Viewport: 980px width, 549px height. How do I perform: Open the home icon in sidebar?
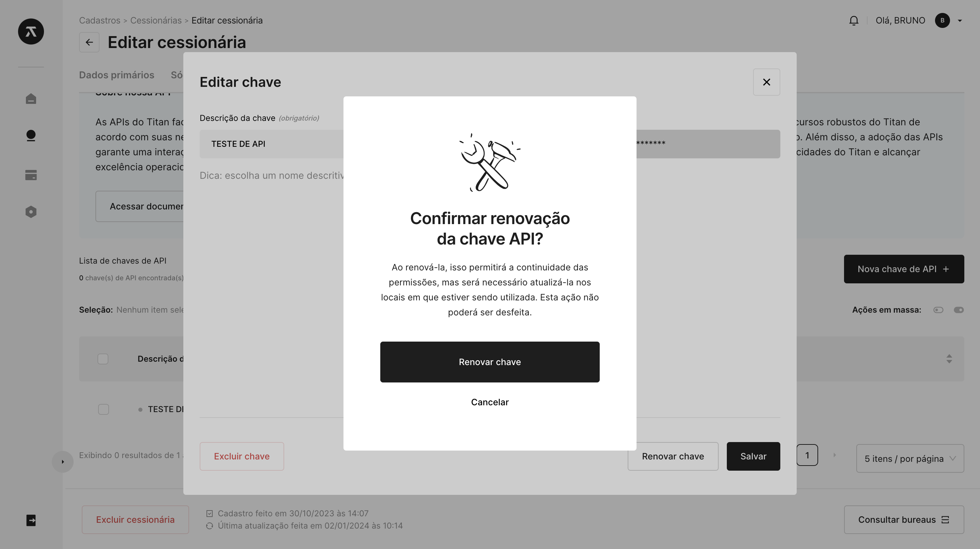click(31, 99)
